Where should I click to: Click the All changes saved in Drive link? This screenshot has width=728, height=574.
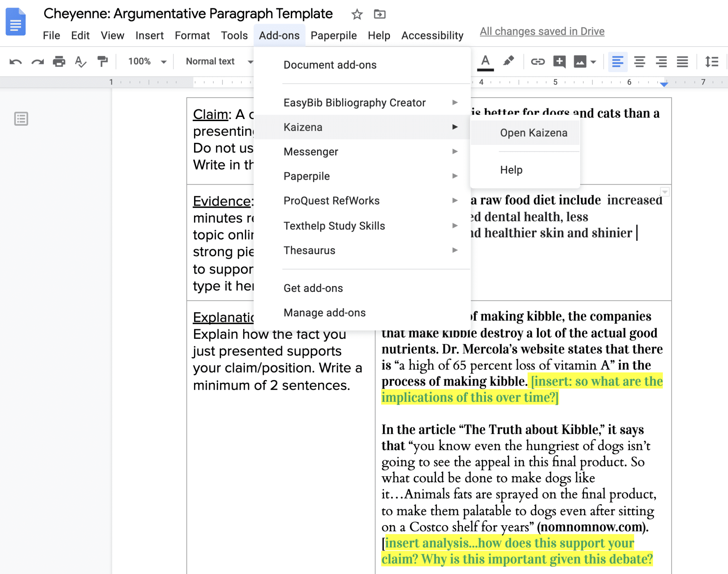tap(542, 31)
